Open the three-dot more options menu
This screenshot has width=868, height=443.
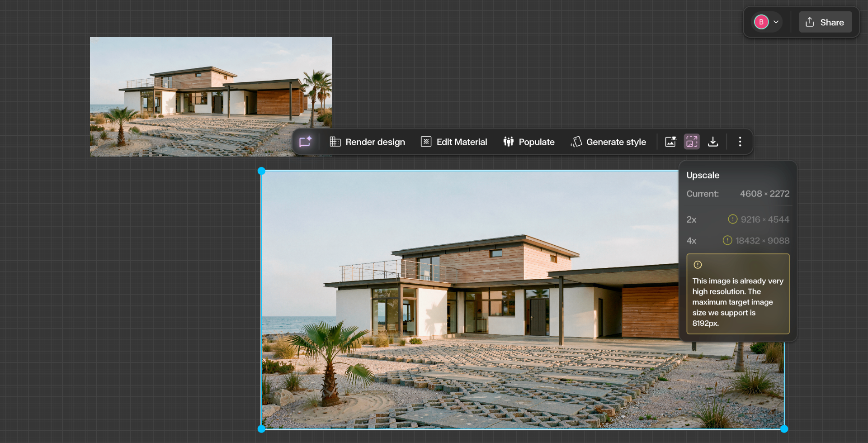click(740, 142)
